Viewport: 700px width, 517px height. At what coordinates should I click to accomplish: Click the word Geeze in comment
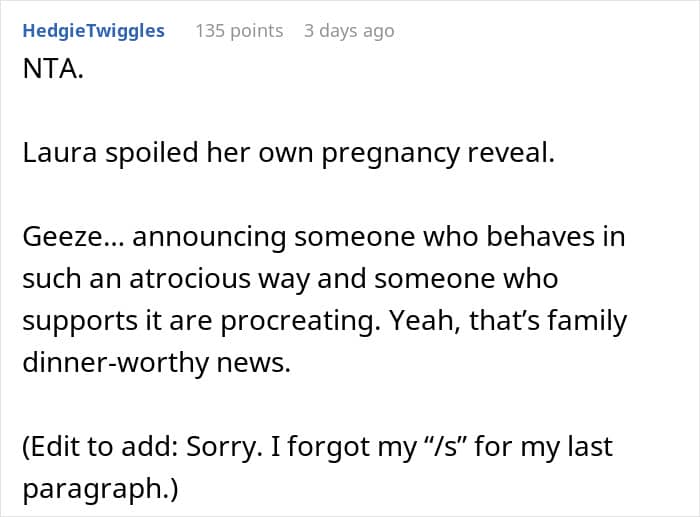pos(62,236)
